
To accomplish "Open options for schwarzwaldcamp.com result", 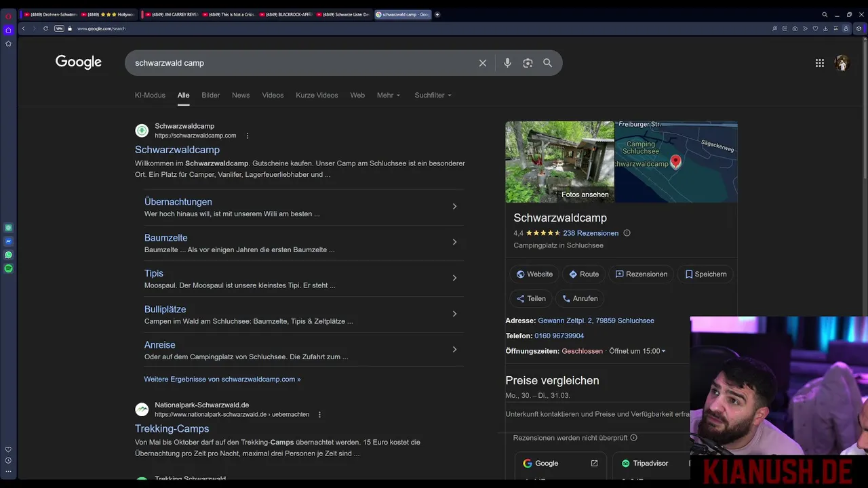I will (248, 136).
